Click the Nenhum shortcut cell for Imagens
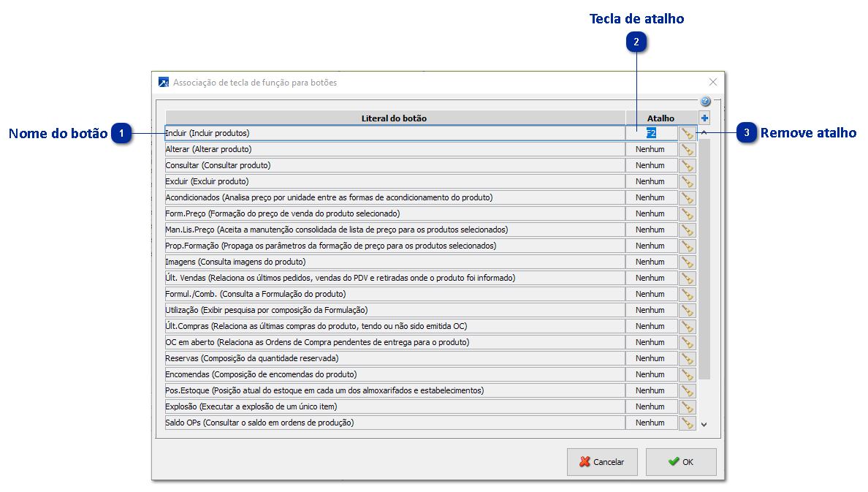Image resolution: width=868 pixels, height=492 pixels. 652,262
